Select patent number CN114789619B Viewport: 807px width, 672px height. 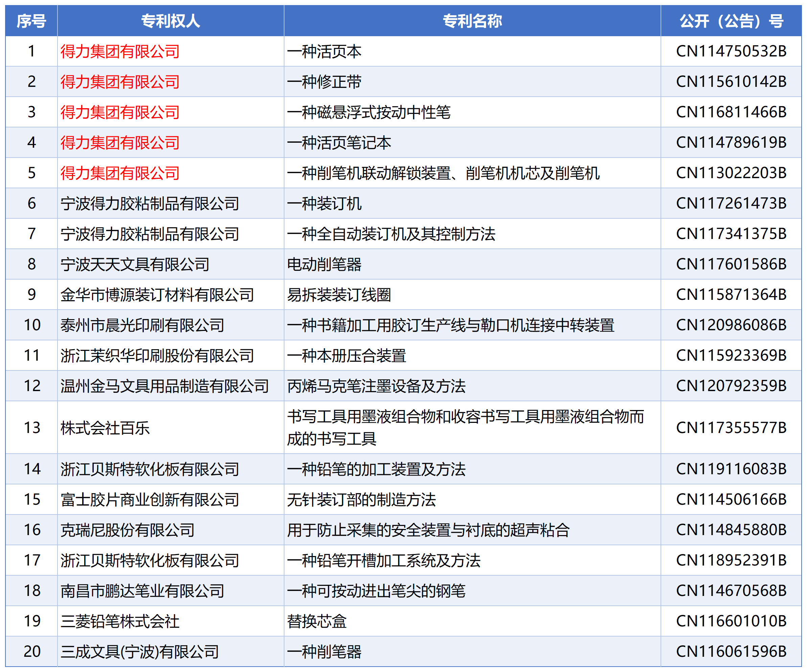(731, 142)
